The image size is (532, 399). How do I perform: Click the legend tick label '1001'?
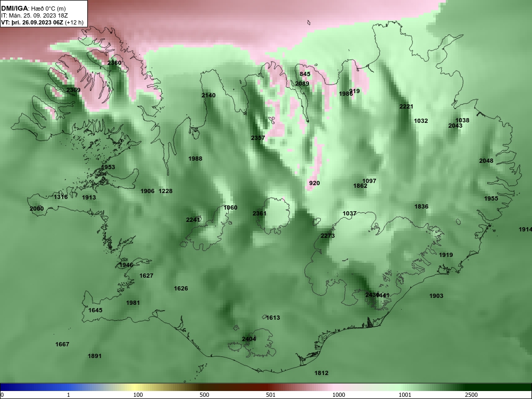tap(405, 395)
